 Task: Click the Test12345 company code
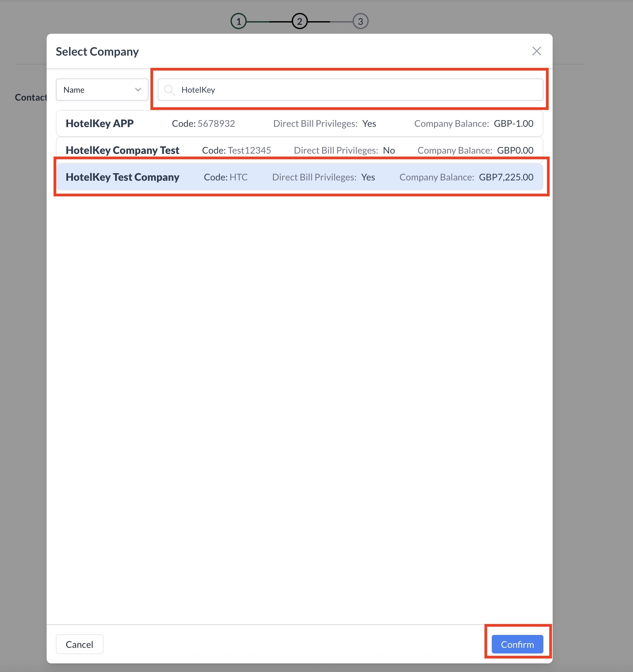click(249, 150)
